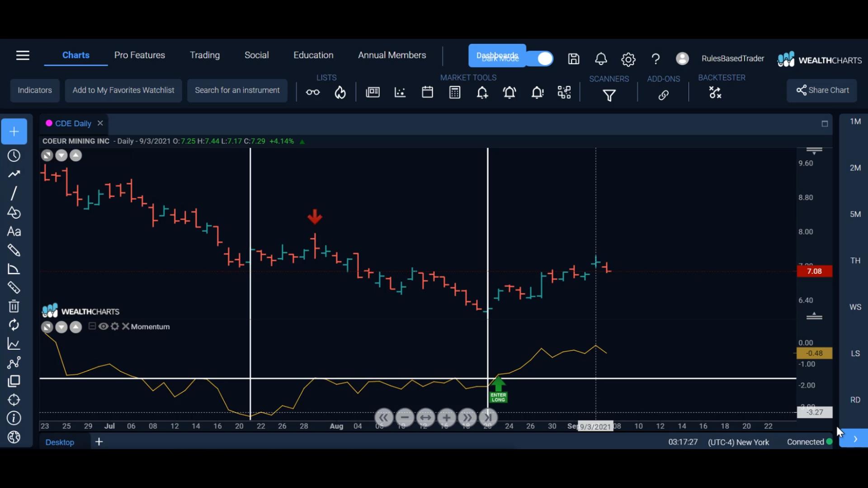Delete drawings with trash can tool
The width and height of the screenshot is (868, 488).
pos(14,306)
